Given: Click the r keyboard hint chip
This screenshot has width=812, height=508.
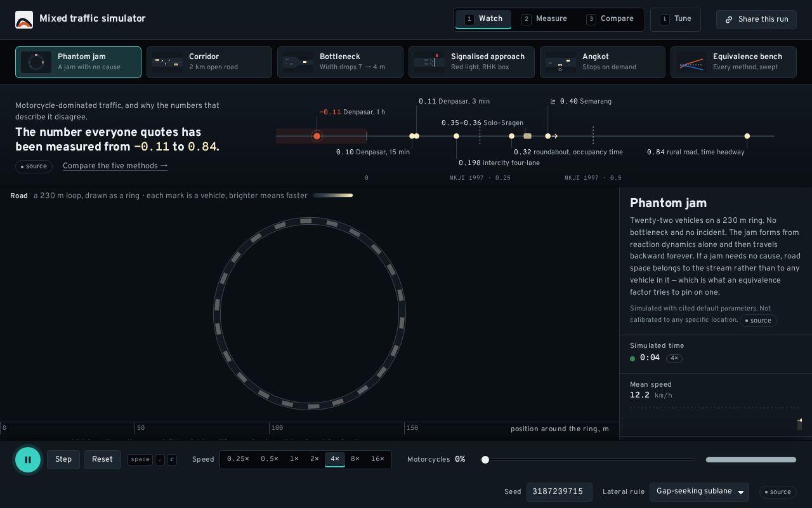Looking at the screenshot, I should 171,460.
